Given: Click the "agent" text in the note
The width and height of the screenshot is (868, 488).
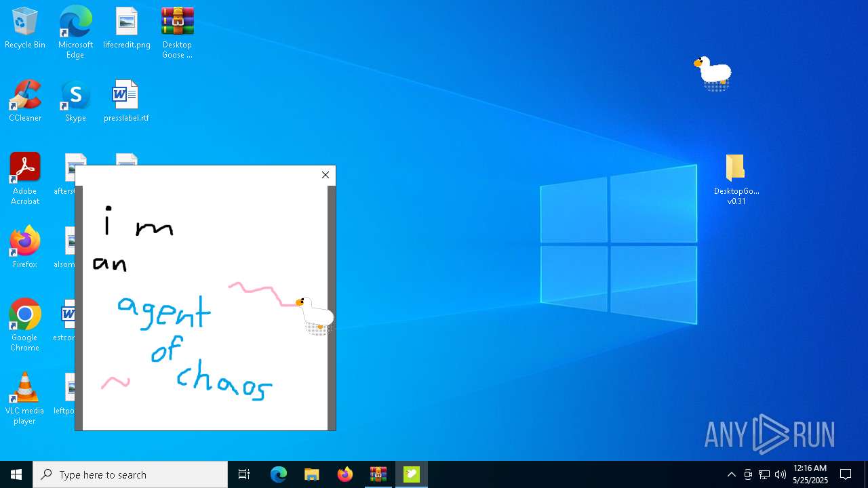Looking at the screenshot, I should [x=164, y=312].
